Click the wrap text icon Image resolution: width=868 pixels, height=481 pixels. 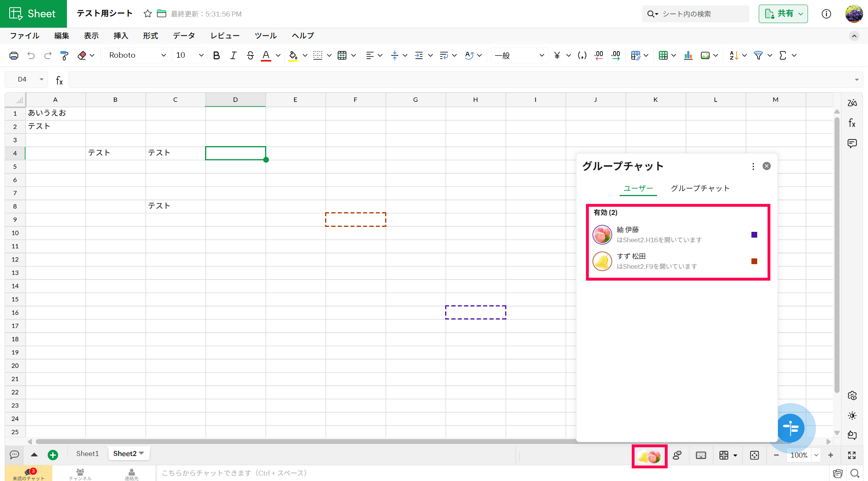(444, 55)
